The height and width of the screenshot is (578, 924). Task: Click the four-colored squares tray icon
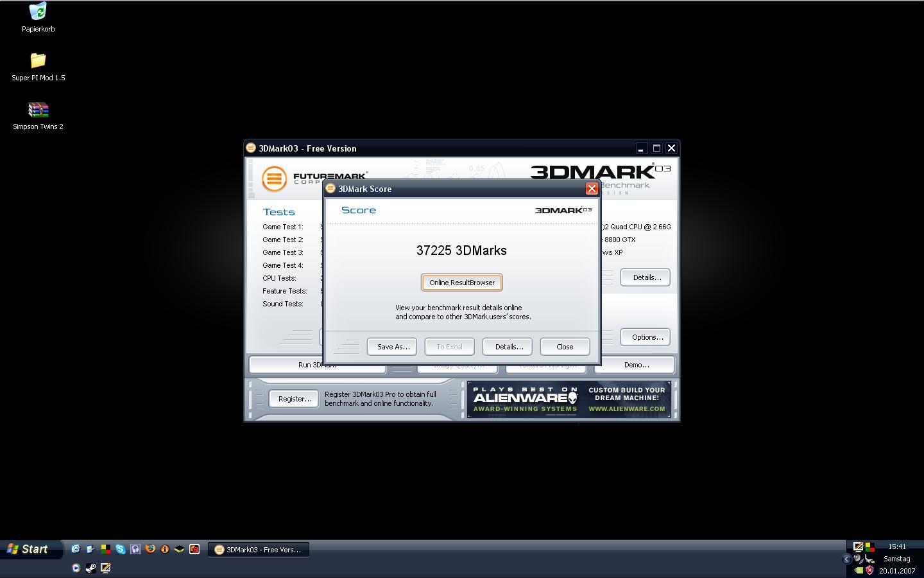click(870, 547)
